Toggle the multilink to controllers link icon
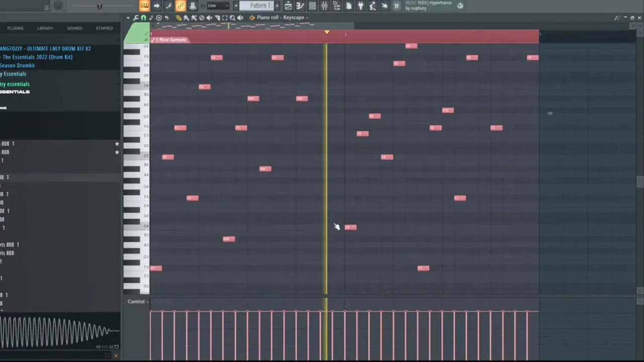 (x=181, y=6)
